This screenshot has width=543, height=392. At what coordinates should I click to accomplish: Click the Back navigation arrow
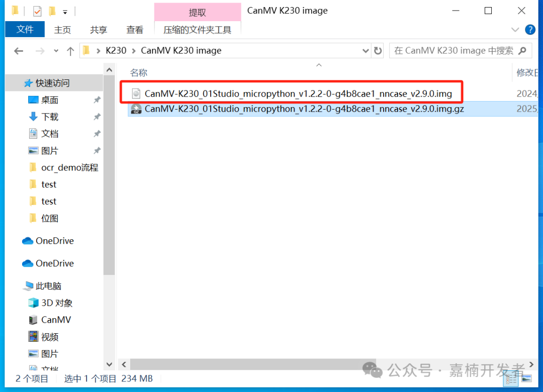(x=19, y=51)
